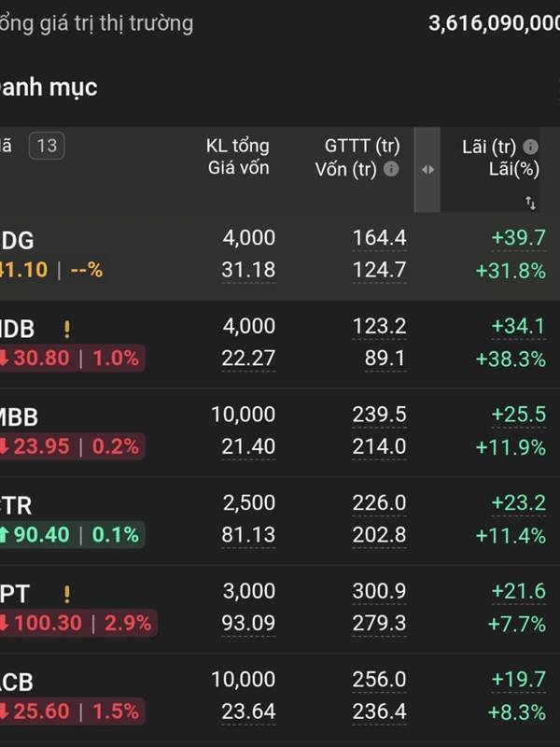560x747 pixels.
Task: Click the red down arrow price badge 100.30
Action: [x=77, y=623]
